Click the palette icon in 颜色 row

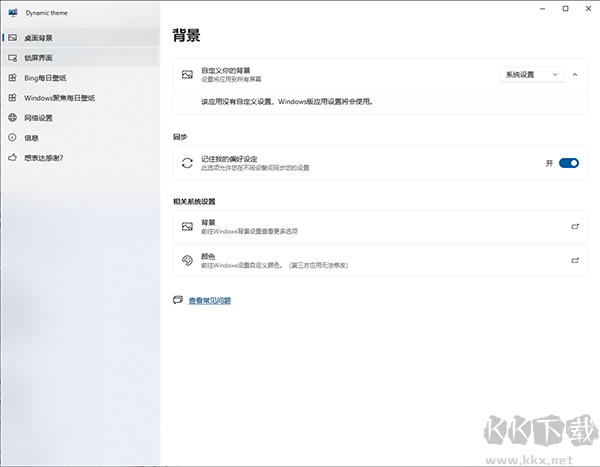188,260
